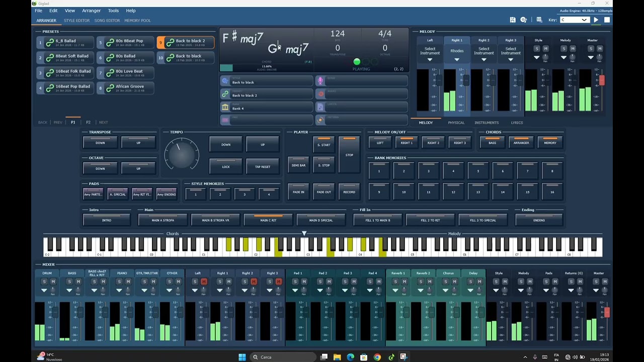The width and height of the screenshot is (644, 362).
Task: Click the disc with music note icon
Action: tap(524, 20)
